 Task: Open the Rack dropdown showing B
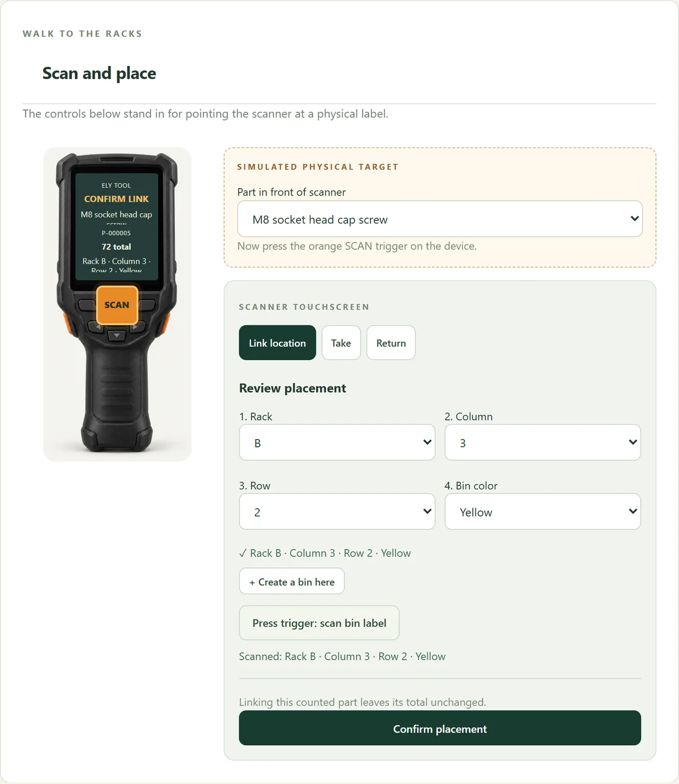tap(337, 442)
